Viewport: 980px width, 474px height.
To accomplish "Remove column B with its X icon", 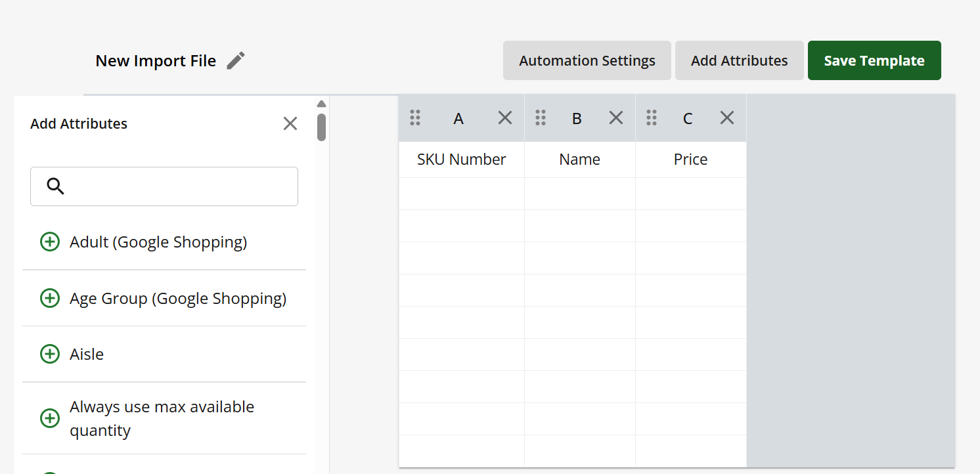I will click(616, 118).
